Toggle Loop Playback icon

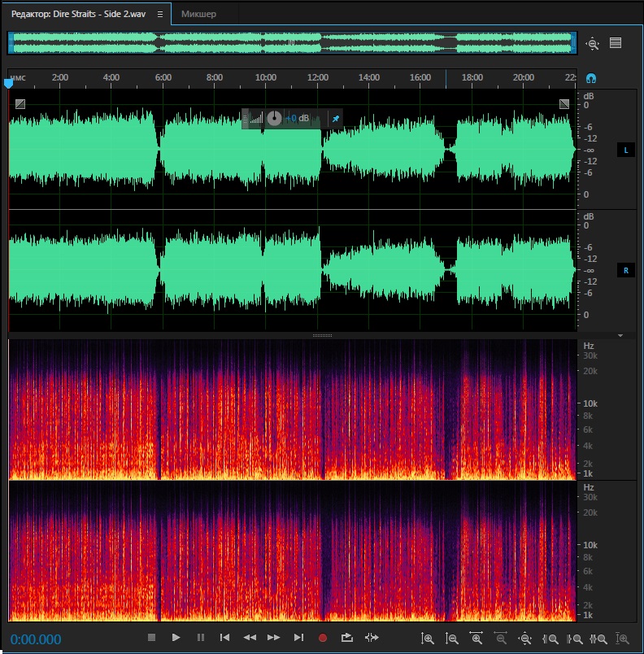tap(347, 638)
